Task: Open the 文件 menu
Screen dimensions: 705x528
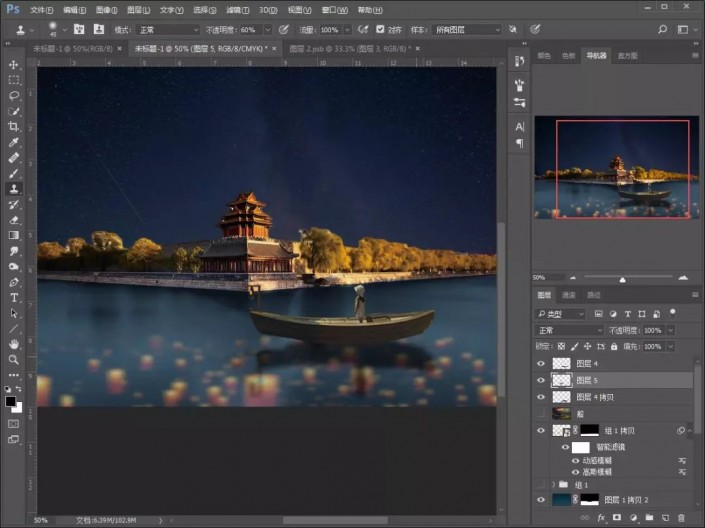Action: pyautogui.click(x=41, y=10)
